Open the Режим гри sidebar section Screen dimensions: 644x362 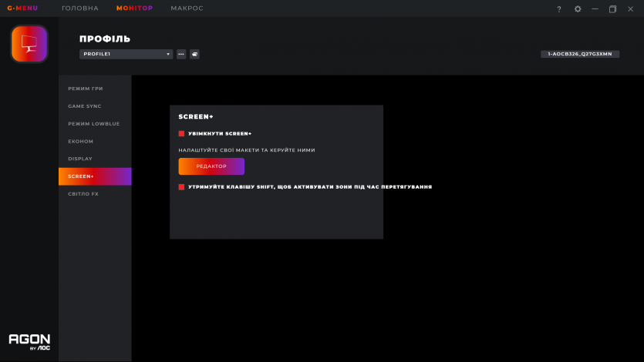tap(85, 89)
